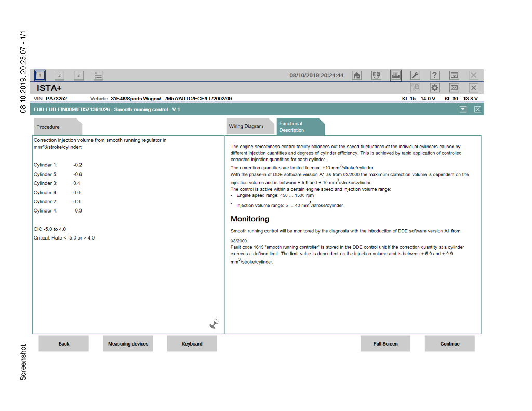The image size is (532, 411).
Task: Open the operations list icon
Action: pos(98,75)
